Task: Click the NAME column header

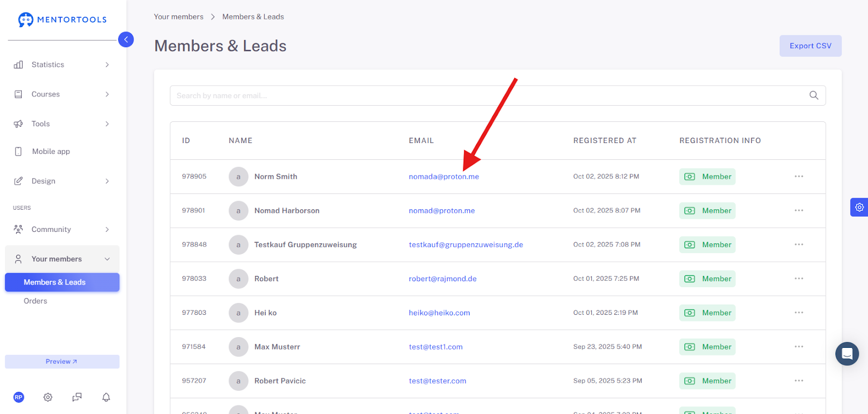Action: [240, 140]
